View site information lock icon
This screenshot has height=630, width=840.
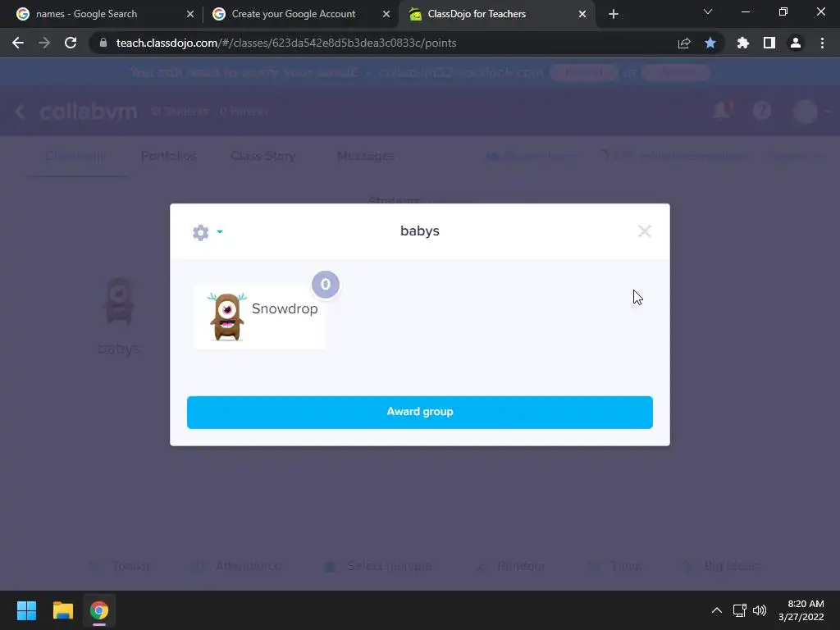coord(103,43)
